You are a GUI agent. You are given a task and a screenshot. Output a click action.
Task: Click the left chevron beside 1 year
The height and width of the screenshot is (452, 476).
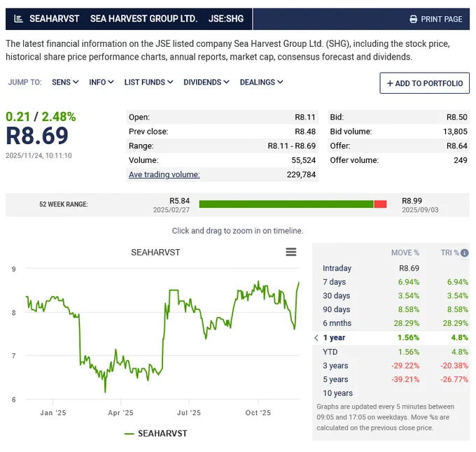coord(316,338)
